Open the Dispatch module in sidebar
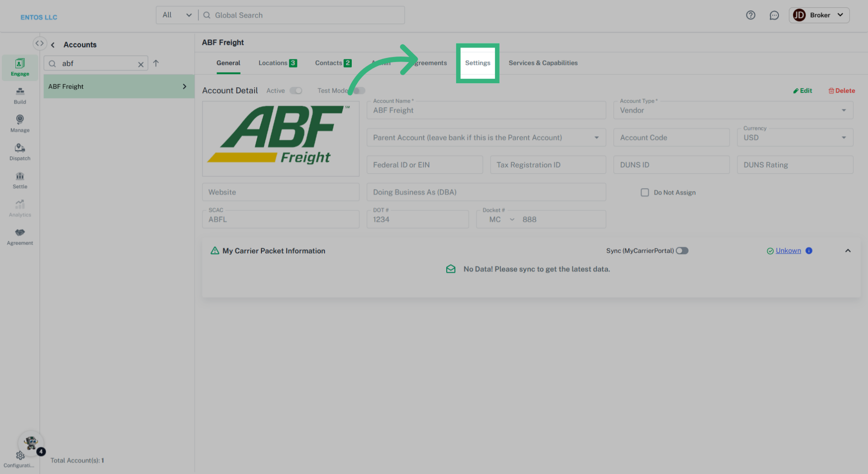 click(x=20, y=152)
